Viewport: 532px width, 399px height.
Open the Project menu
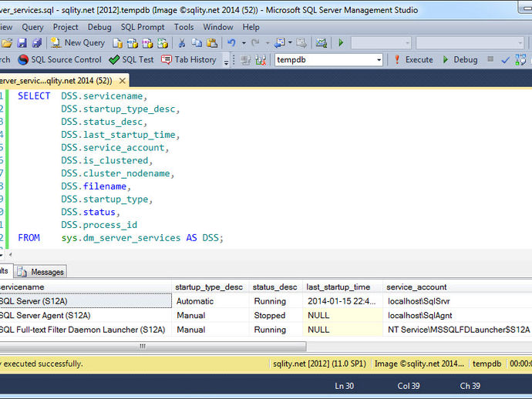[66, 27]
